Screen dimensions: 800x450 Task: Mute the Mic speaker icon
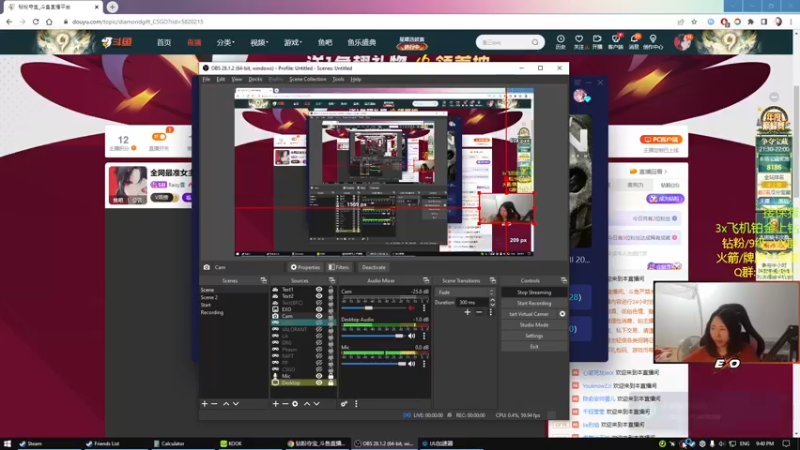coord(412,364)
